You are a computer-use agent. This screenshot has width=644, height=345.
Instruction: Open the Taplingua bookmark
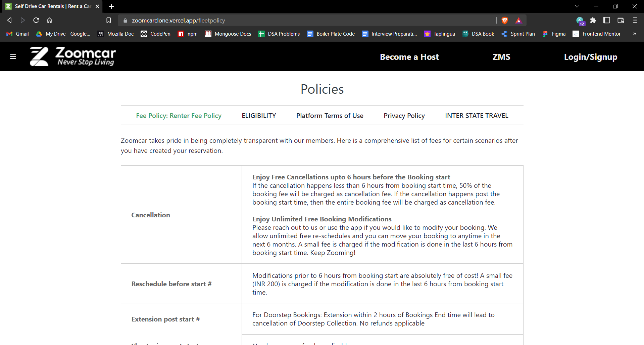(x=439, y=34)
